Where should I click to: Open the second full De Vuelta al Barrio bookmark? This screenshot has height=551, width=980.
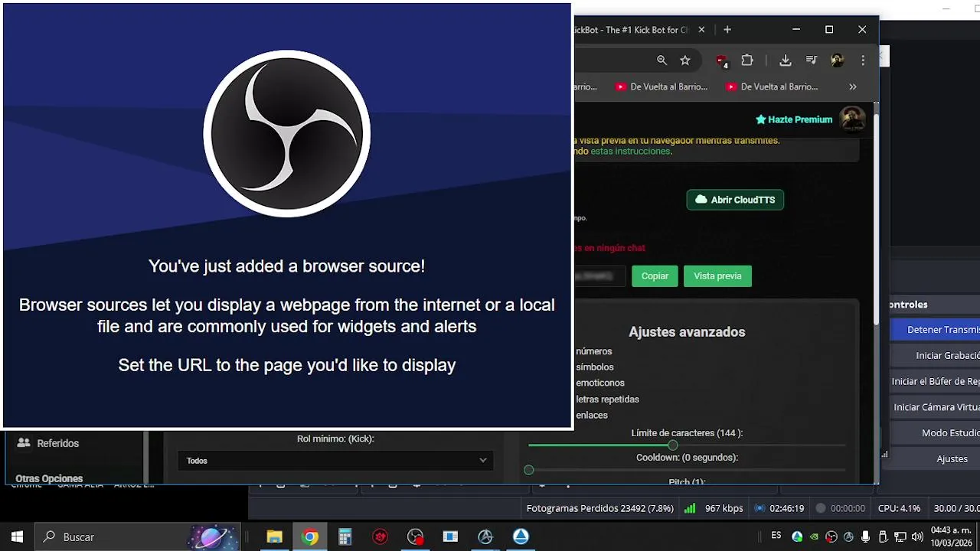[773, 86]
